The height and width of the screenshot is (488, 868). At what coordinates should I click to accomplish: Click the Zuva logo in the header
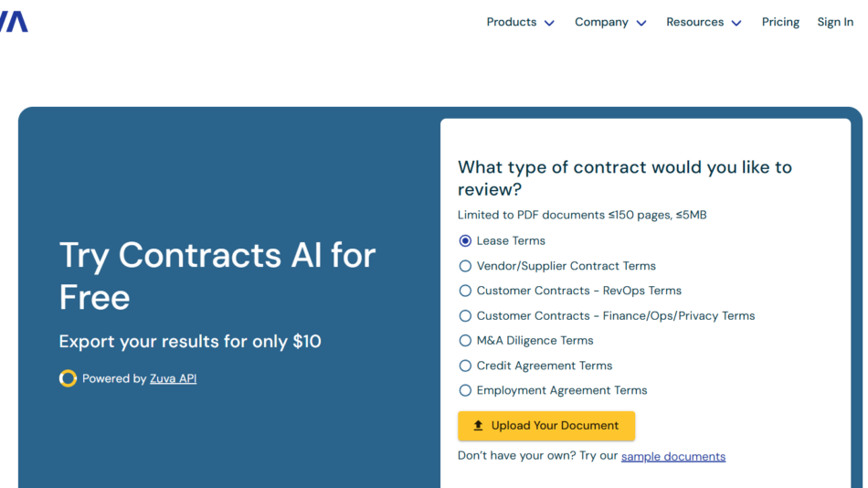click(14, 22)
